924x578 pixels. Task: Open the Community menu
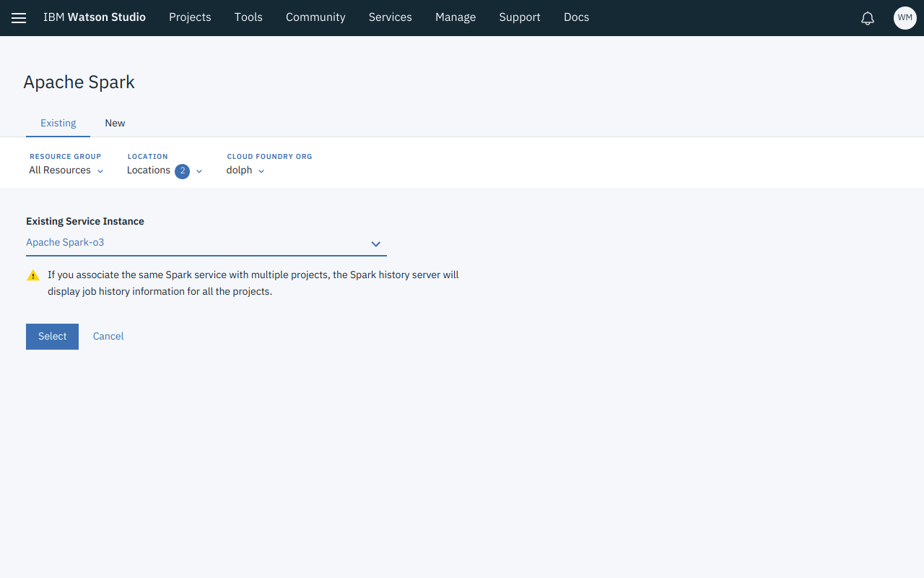pyautogui.click(x=315, y=17)
